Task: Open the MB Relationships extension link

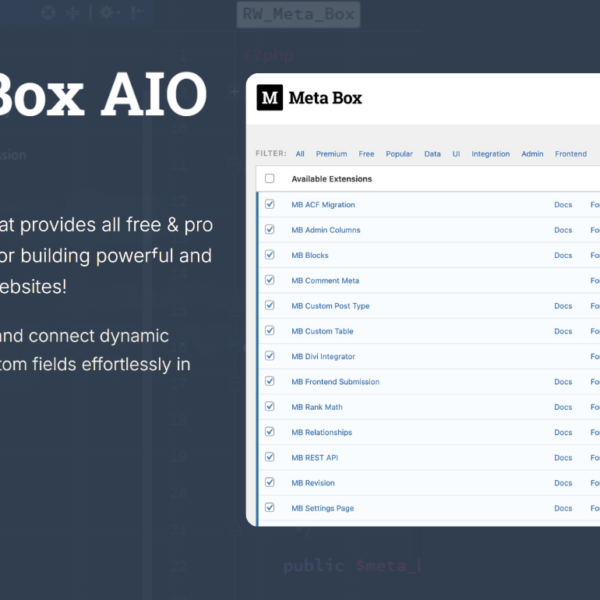Action: (321, 432)
